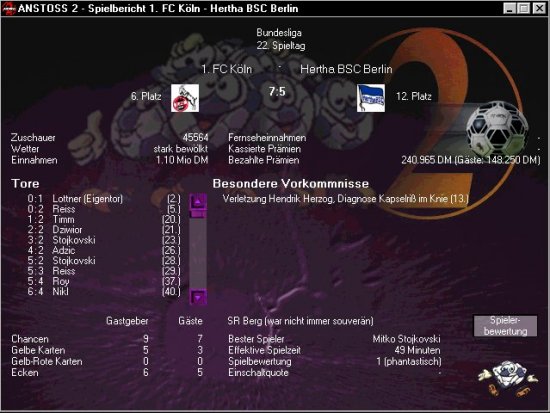This screenshot has width=550, height=413.
Task: Click the 'Einschaltquote' label
Action: tap(259, 373)
